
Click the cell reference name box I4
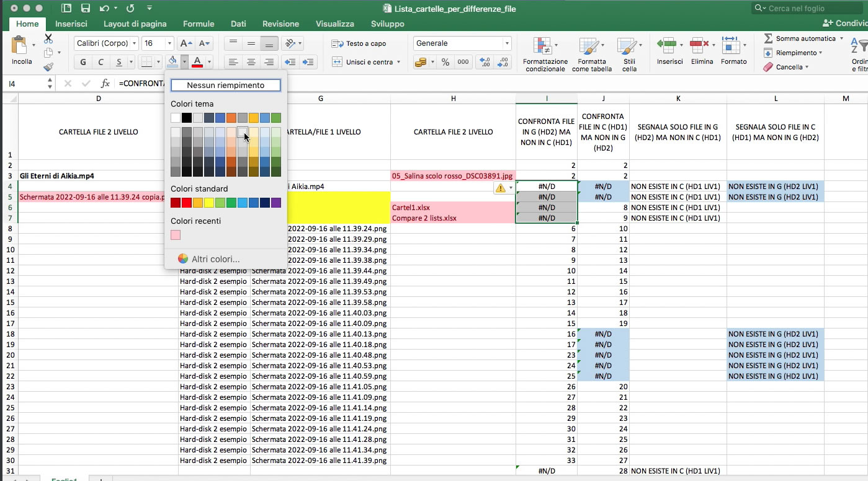click(x=25, y=83)
